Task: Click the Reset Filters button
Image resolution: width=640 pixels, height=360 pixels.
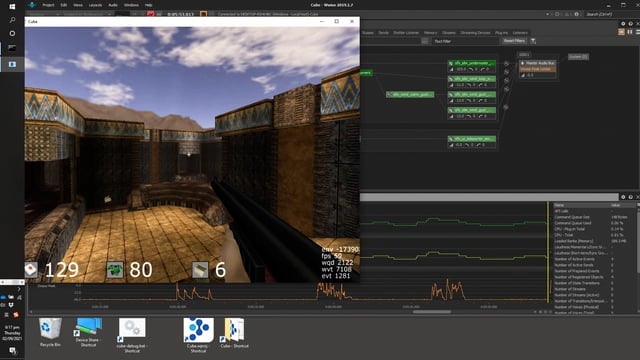Action: tap(514, 41)
